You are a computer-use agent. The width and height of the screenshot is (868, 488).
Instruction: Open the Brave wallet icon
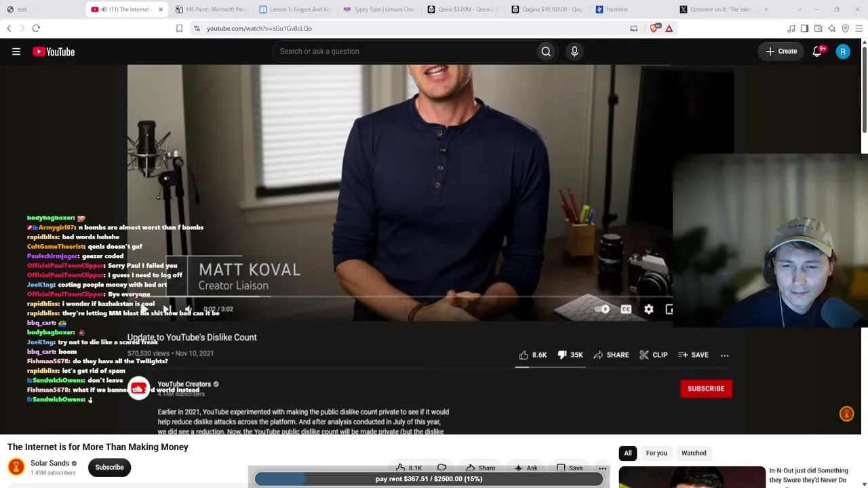pyautogui.click(x=818, y=28)
